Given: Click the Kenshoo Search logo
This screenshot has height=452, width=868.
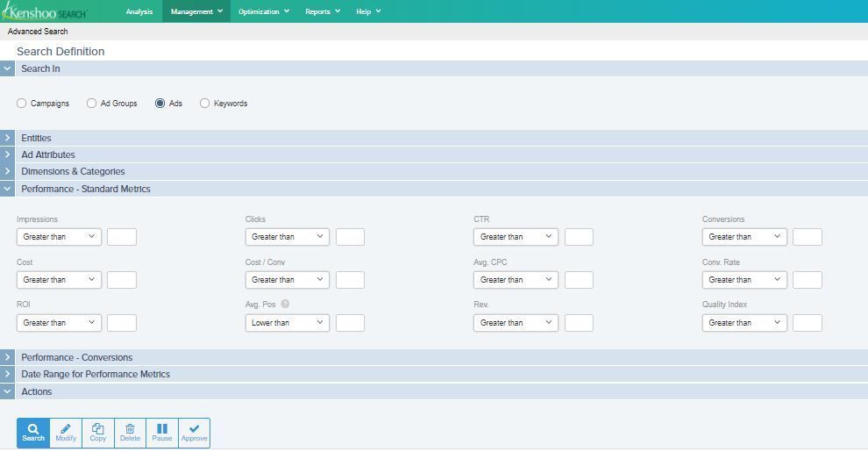Looking at the screenshot, I should coord(45,11).
